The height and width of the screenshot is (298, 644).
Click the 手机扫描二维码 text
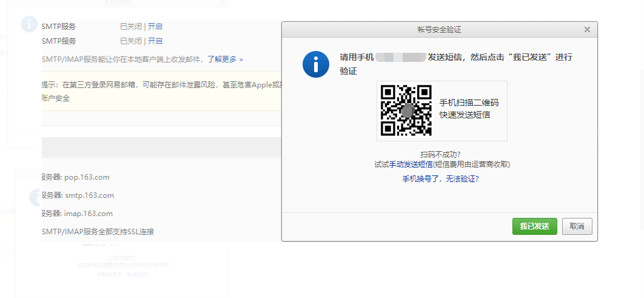pyautogui.click(x=469, y=103)
